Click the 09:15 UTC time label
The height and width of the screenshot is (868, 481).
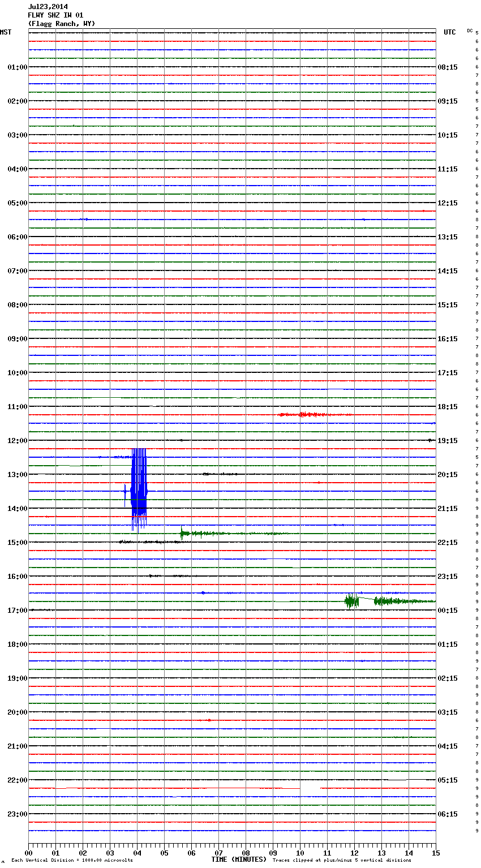pyautogui.click(x=448, y=101)
